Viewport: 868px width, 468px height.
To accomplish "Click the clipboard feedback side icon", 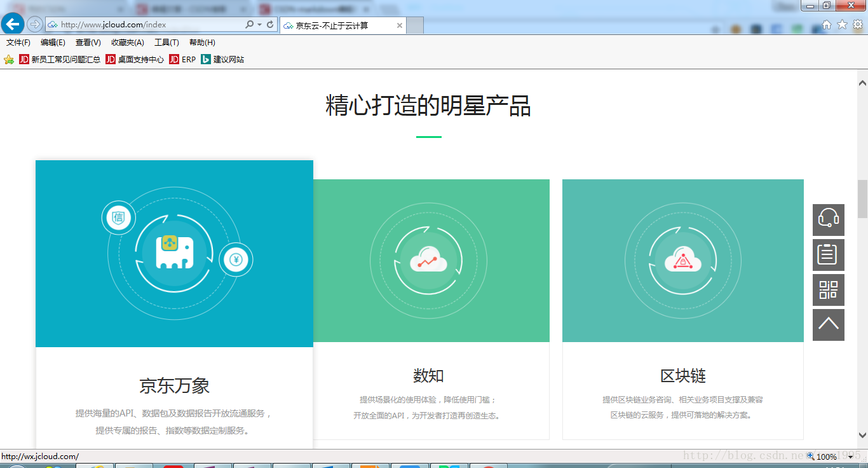I will (829, 255).
